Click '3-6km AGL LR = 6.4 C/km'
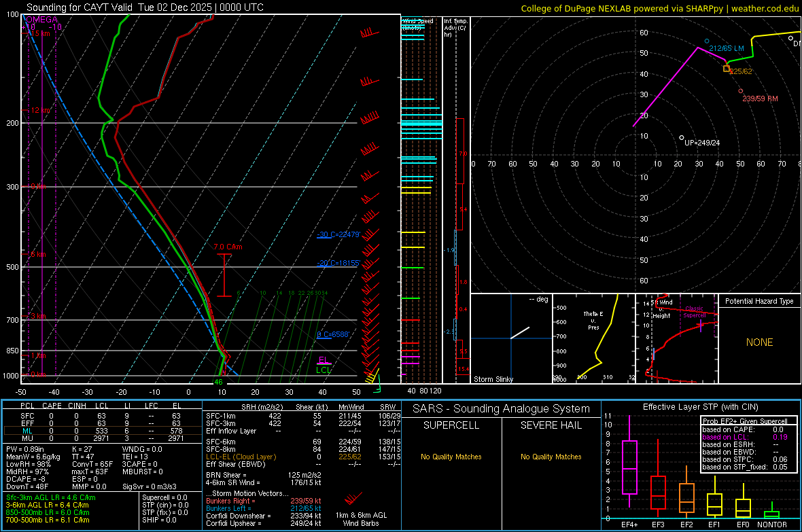 (x=47, y=505)
